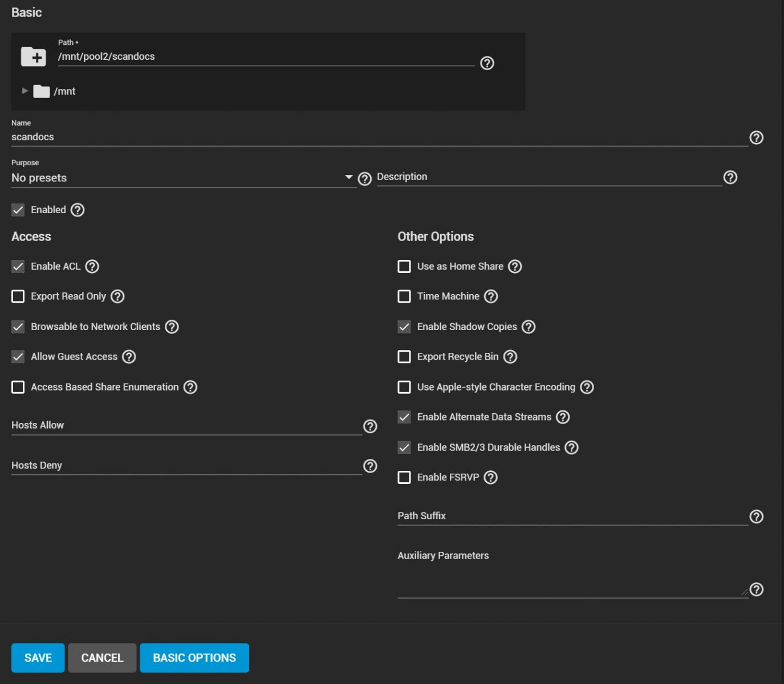Screen dimensions: 784x684
Task: Open help icon next to Enable ACL
Action: (x=92, y=266)
